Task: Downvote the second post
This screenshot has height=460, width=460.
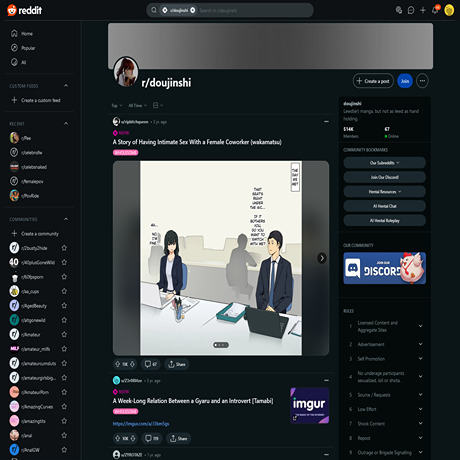Action: coord(133,438)
